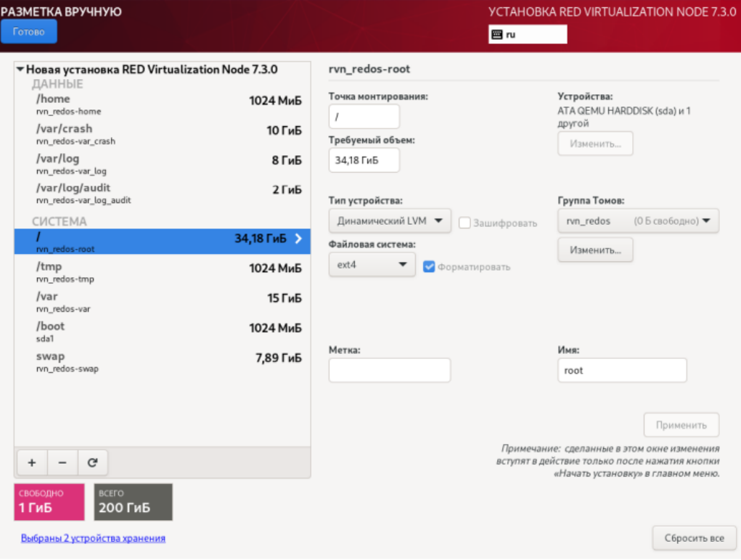Click the Сбросить все button
The width and height of the screenshot is (741, 560).
[694, 538]
